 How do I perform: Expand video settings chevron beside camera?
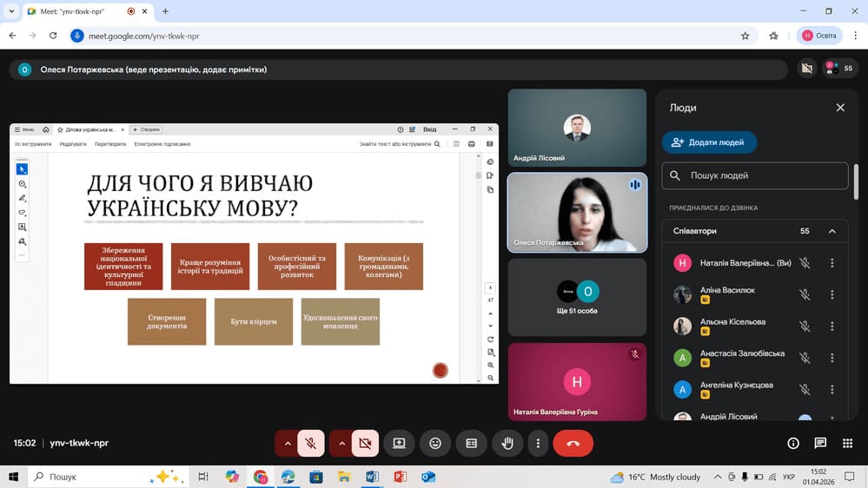point(341,443)
